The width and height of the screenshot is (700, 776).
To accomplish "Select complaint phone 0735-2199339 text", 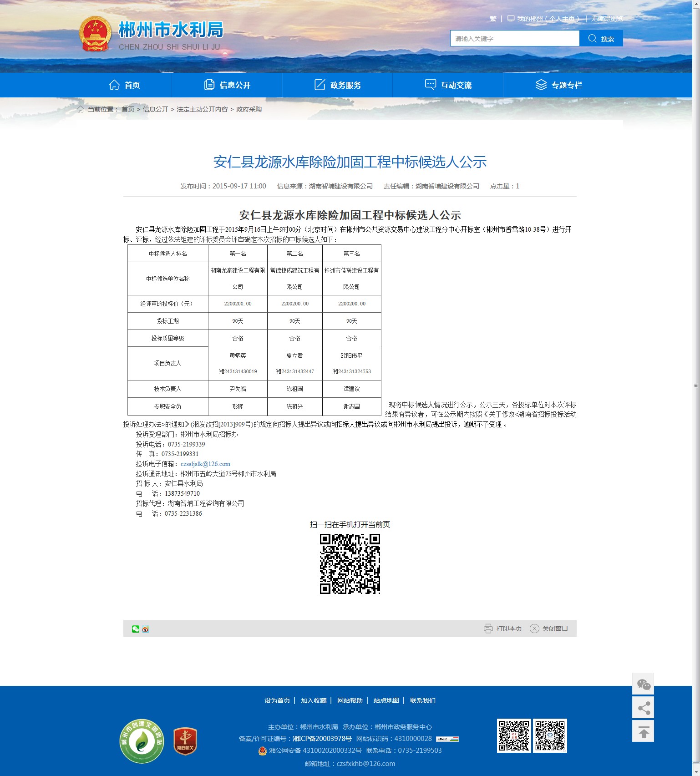I will pyautogui.click(x=187, y=444).
